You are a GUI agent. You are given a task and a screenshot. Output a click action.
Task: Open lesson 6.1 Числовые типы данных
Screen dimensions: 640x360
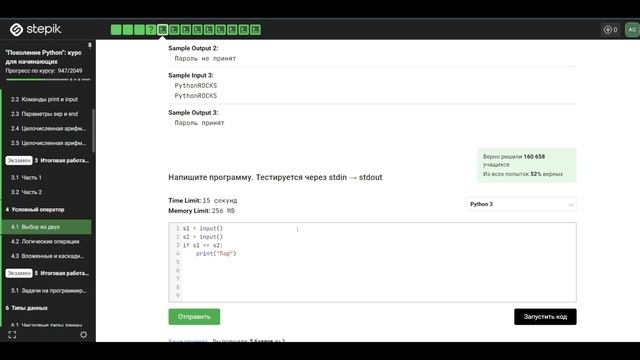tap(47, 325)
